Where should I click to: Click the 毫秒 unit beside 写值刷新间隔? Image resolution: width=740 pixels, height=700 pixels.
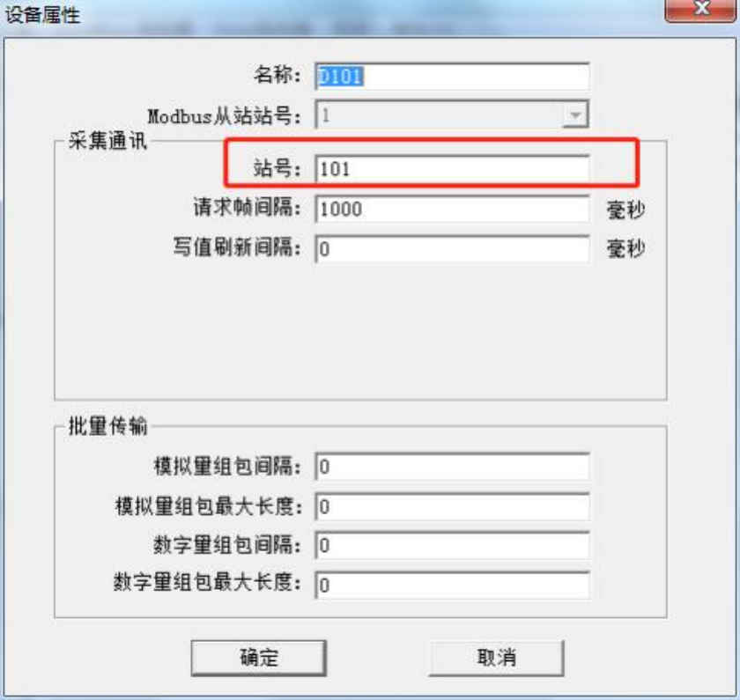click(x=625, y=248)
